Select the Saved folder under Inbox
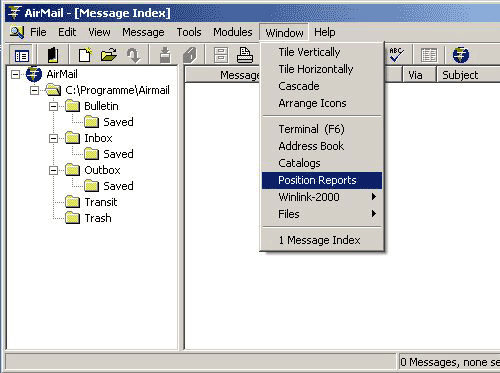Screen dimensions: 500x373 tap(118, 154)
